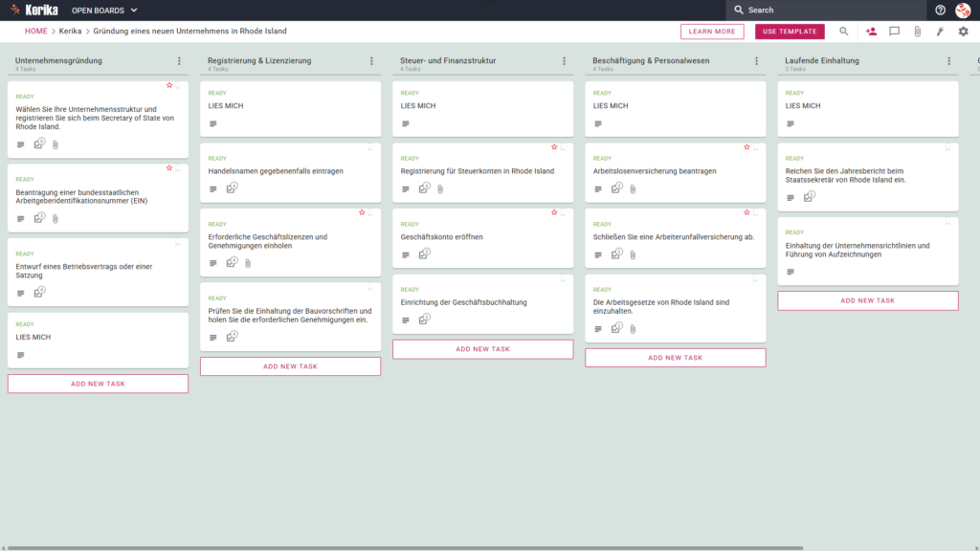Click the horizontal board scrollbar

pyautogui.click(x=405, y=548)
